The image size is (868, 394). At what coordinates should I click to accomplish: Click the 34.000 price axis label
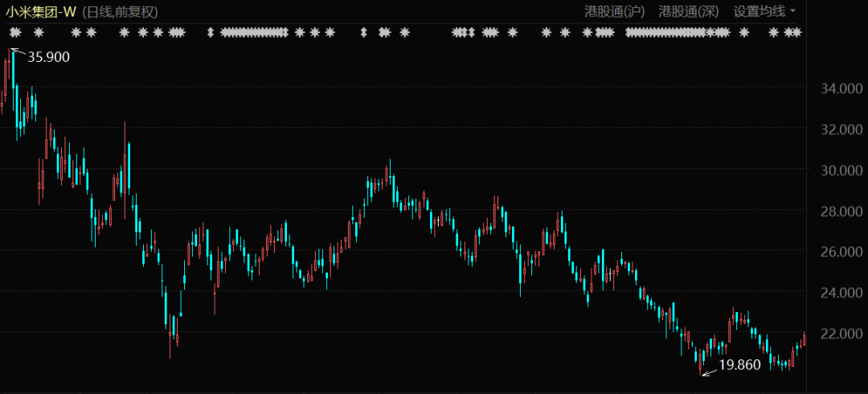click(837, 88)
